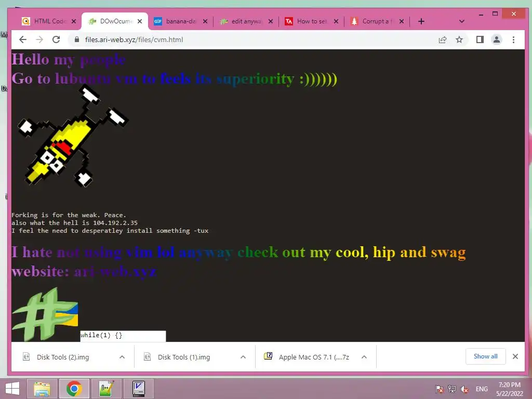Close the How to set tab
The width and height of the screenshot is (532, 399).
coord(336,21)
